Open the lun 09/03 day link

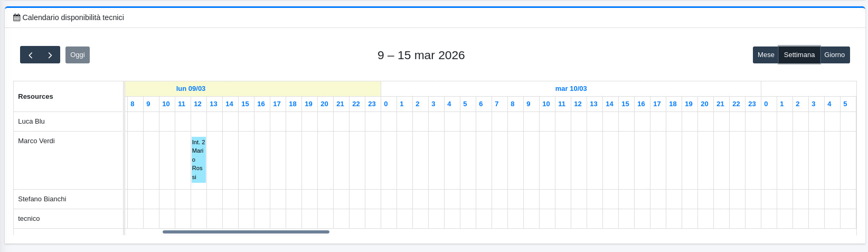(x=191, y=89)
